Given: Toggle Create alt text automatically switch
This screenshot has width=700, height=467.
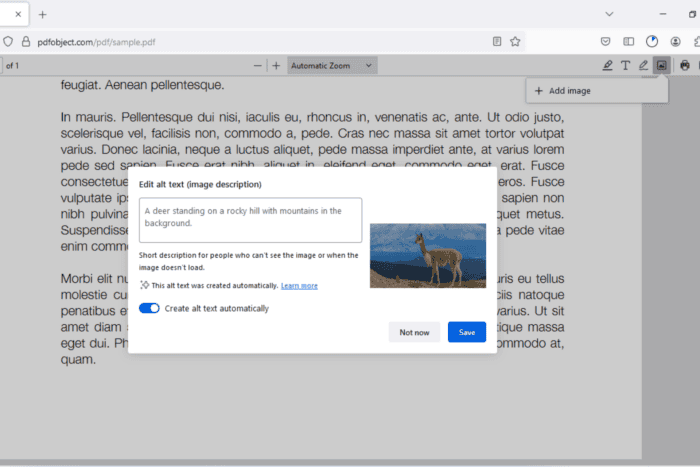Looking at the screenshot, I should point(149,309).
